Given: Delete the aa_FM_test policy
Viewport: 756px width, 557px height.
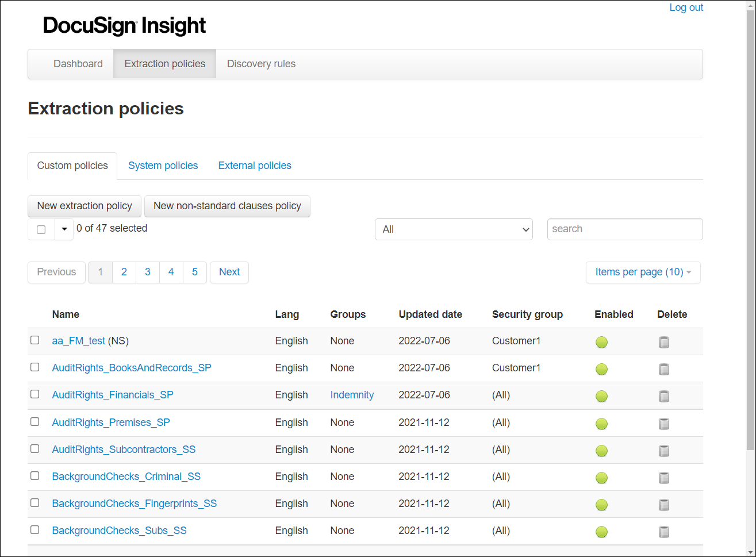Looking at the screenshot, I should point(664,342).
